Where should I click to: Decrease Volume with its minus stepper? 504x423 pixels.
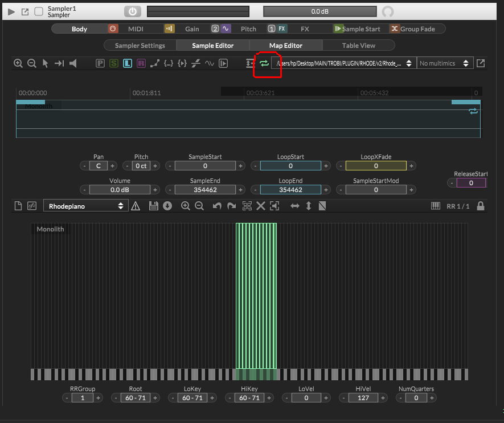[84, 190]
